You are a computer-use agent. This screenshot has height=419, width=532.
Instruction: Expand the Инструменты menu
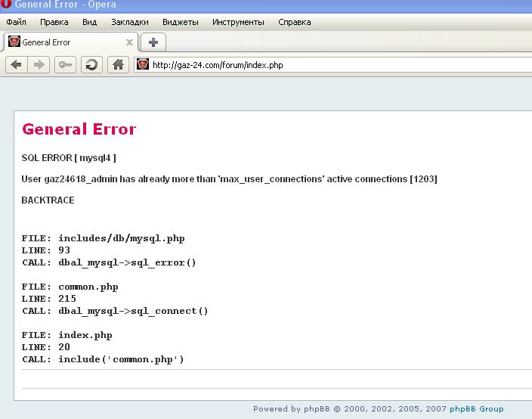coord(238,22)
